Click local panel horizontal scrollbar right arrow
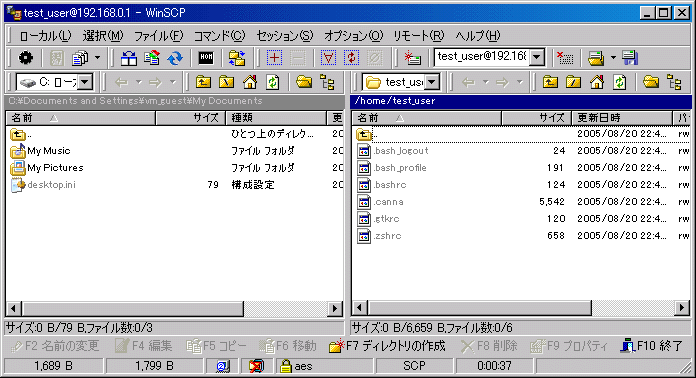Viewport: 696px width, 378px height. pyautogui.click(x=335, y=308)
